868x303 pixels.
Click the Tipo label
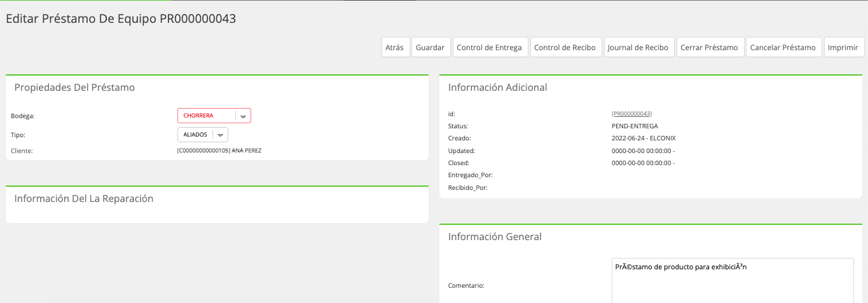pos(18,135)
